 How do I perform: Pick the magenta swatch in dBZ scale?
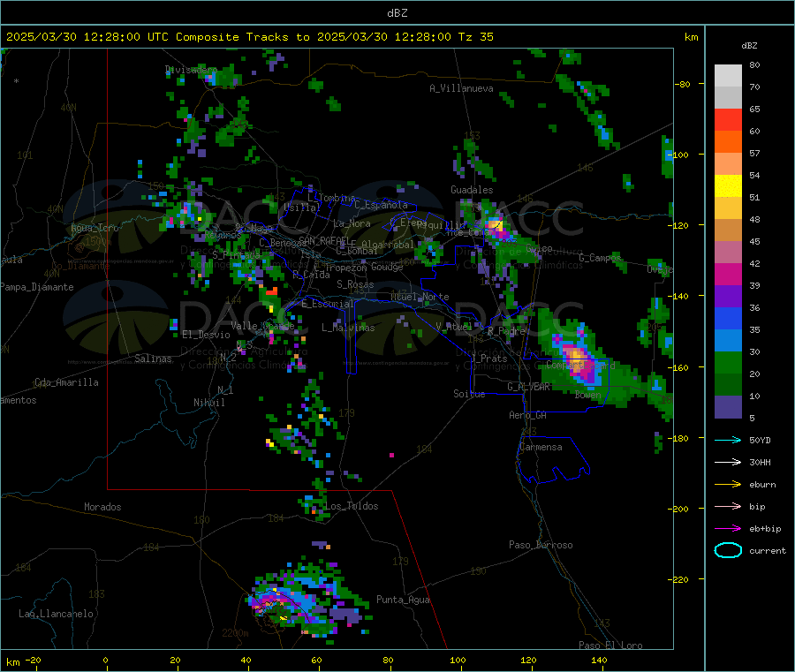[x=728, y=274]
